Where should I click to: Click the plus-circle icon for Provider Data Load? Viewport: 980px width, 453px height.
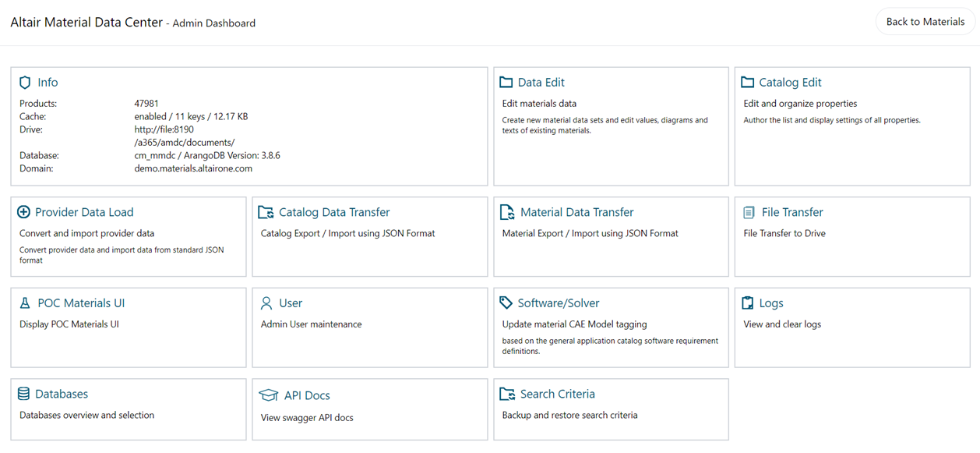pyautogui.click(x=24, y=212)
